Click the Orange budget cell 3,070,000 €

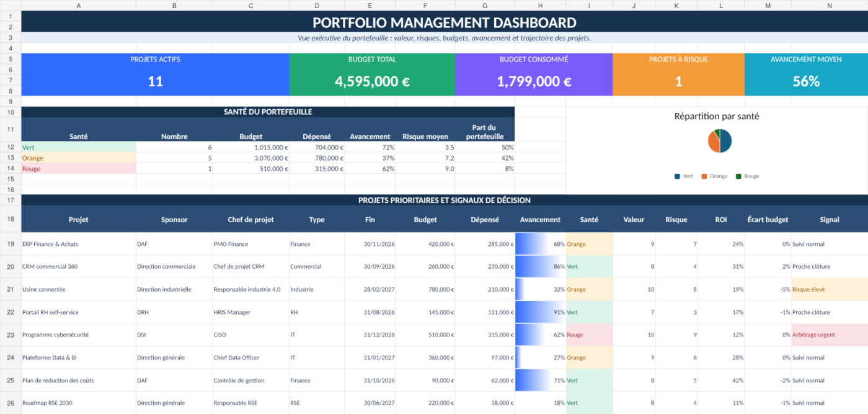251,158
